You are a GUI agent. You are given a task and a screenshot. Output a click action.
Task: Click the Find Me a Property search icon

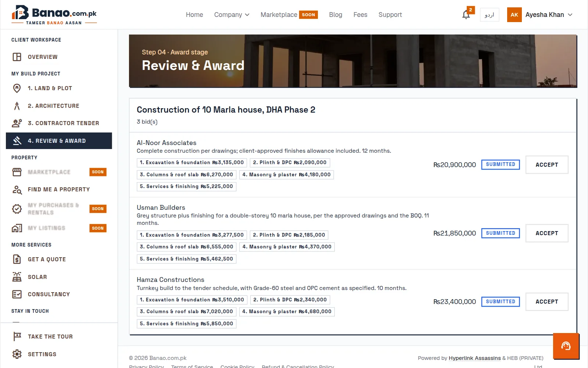(17, 190)
